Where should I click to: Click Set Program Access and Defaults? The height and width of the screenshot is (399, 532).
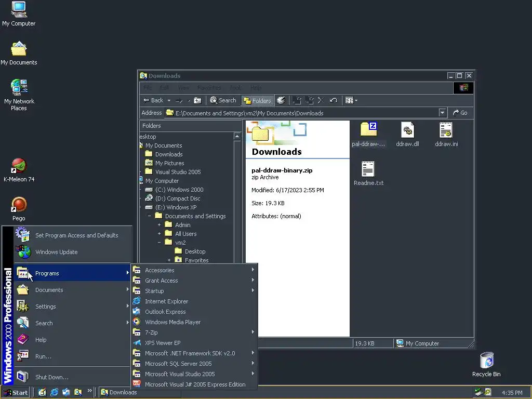coord(73,235)
